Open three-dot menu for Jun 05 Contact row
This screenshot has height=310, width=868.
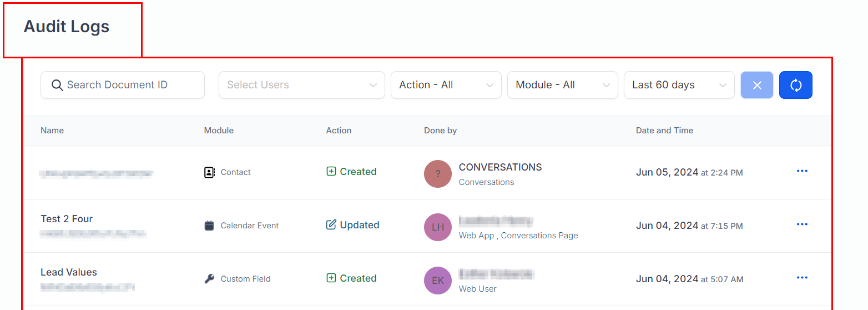tap(801, 171)
